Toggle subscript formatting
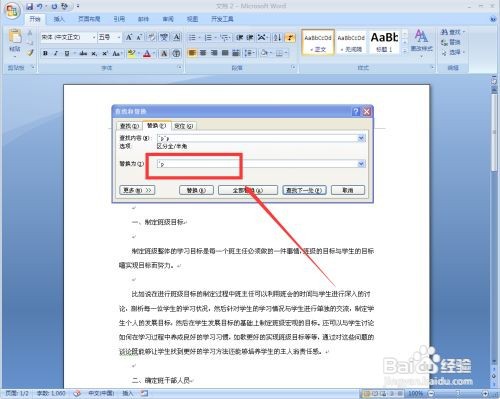The width and height of the screenshot is (500, 399). click(94, 53)
